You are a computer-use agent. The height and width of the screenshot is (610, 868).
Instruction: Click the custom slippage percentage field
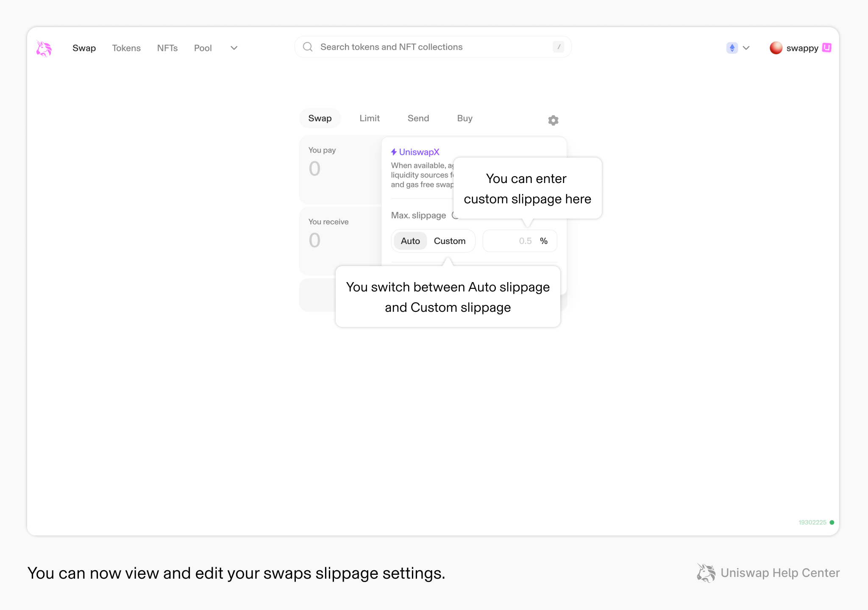coord(520,241)
